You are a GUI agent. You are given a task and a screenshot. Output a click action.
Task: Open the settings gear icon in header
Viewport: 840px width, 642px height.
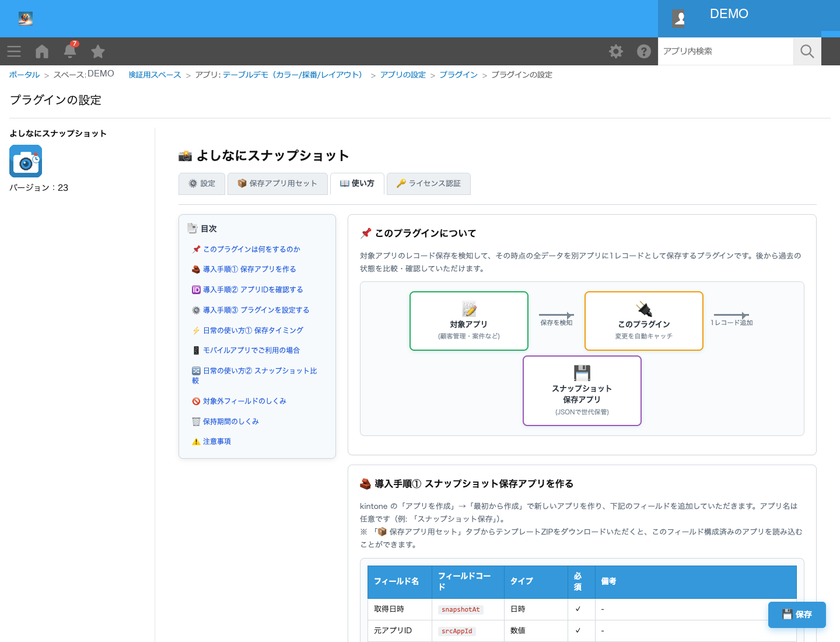pos(616,51)
